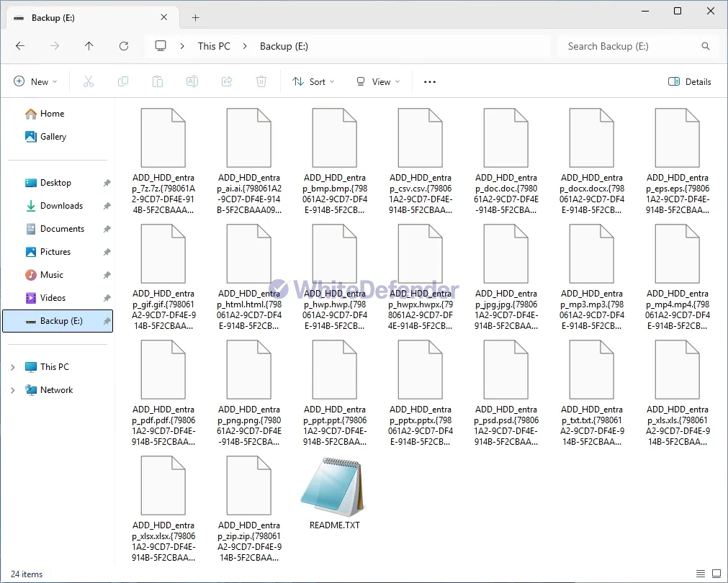The width and height of the screenshot is (728, 583).
Task: Open the Sort dropdown menu
Action: pos(313,82)
